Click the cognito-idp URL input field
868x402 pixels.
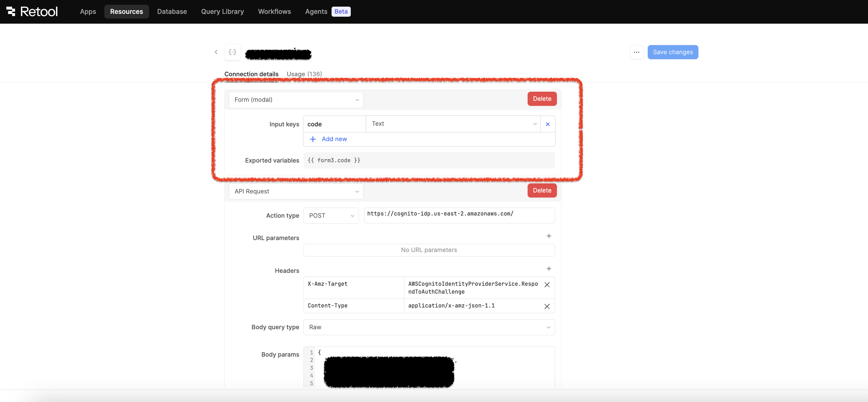click(x=459, y=215)
